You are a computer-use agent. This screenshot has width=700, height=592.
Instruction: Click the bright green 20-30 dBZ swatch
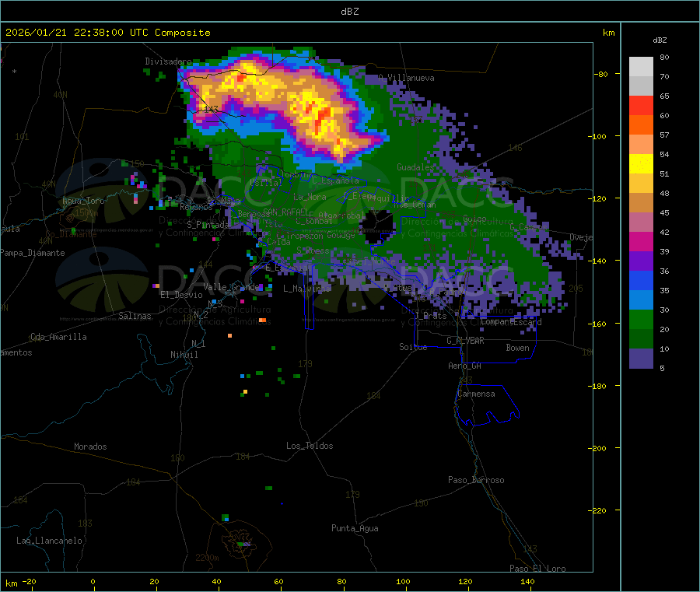641,319
